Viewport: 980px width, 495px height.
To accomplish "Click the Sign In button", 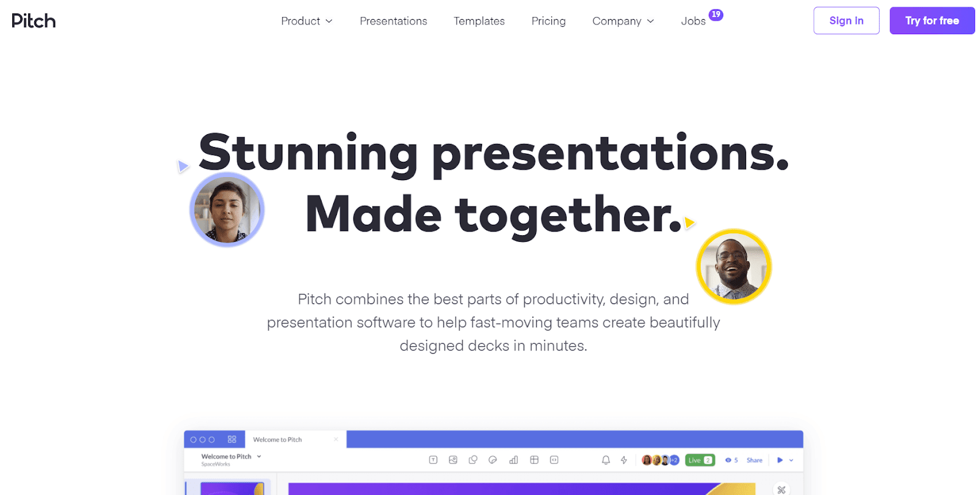I will tap(846, 21).
